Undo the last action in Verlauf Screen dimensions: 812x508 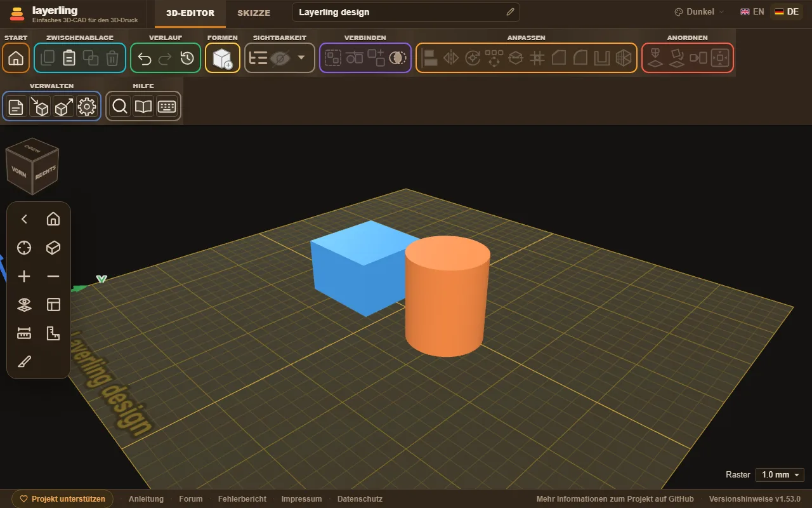145,58
